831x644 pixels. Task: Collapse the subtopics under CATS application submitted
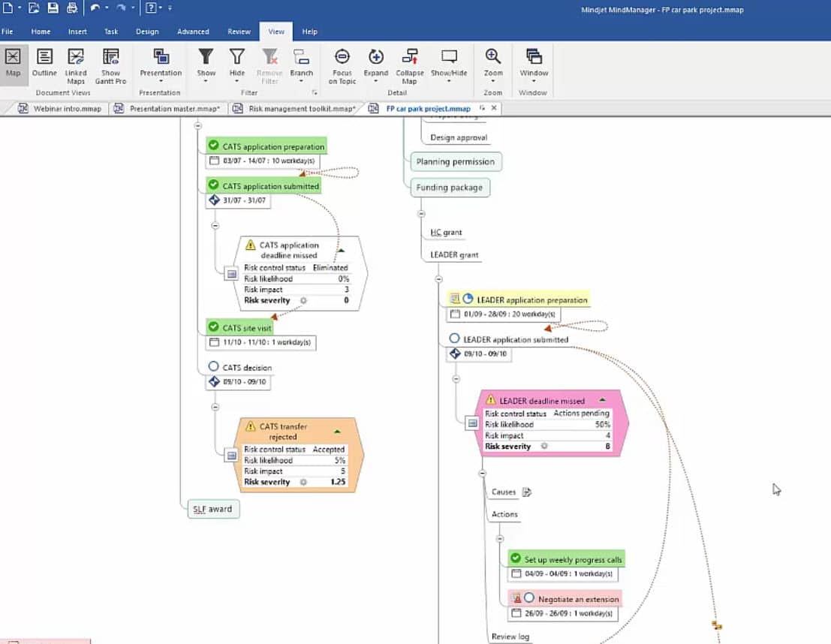[215, 226]
